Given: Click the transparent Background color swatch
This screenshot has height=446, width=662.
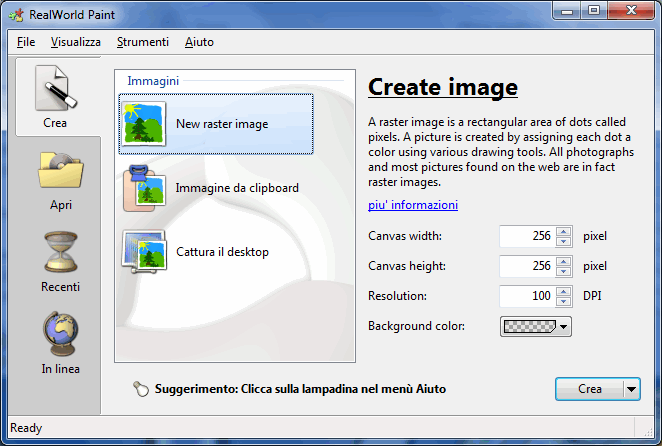Looking at the screenshot, I should [x=530, y=326].
